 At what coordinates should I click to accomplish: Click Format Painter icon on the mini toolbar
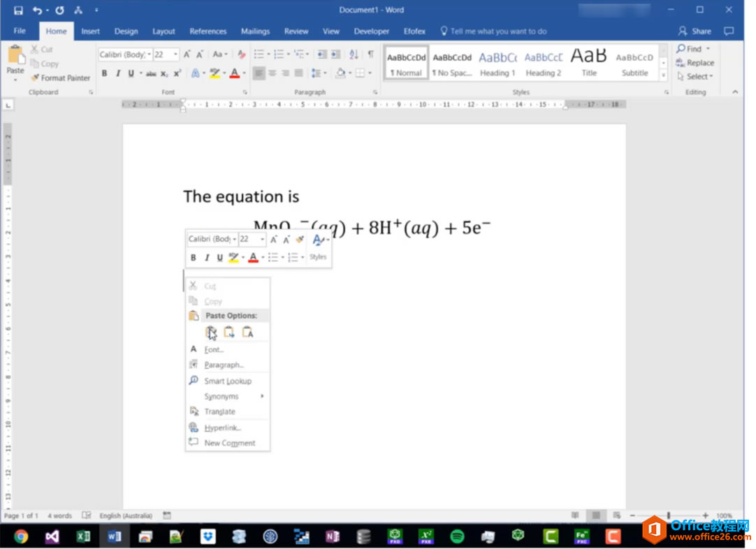300,240
